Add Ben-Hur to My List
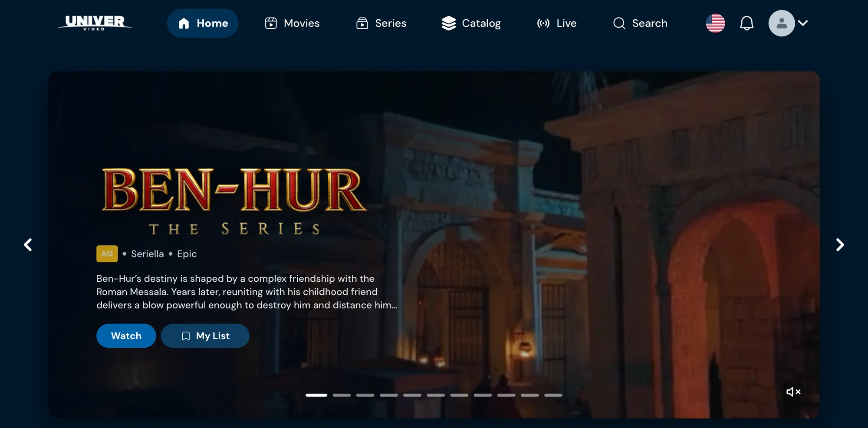 (x=205, y=336)
